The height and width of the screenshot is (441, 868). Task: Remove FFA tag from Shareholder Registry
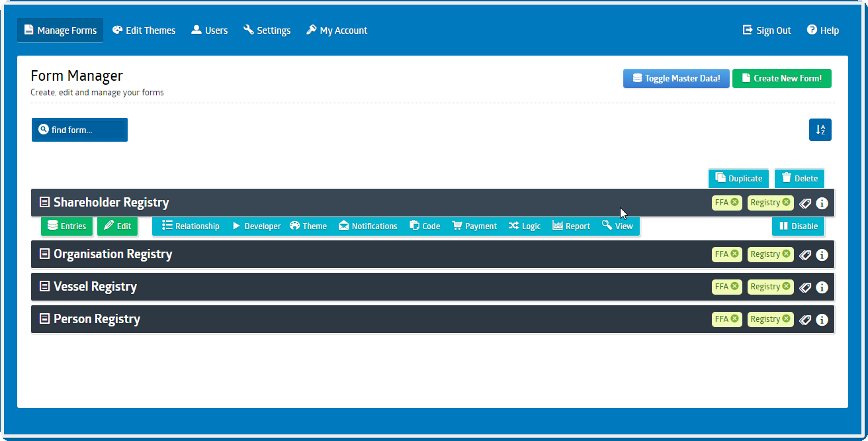click(734, 203)
